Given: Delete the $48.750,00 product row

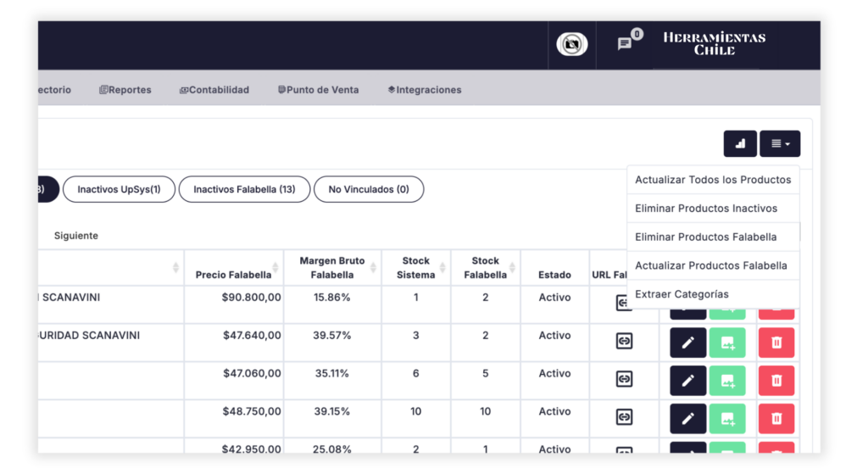Looking at the screenshot, I should pyautogui.click(x=776, y=419).
